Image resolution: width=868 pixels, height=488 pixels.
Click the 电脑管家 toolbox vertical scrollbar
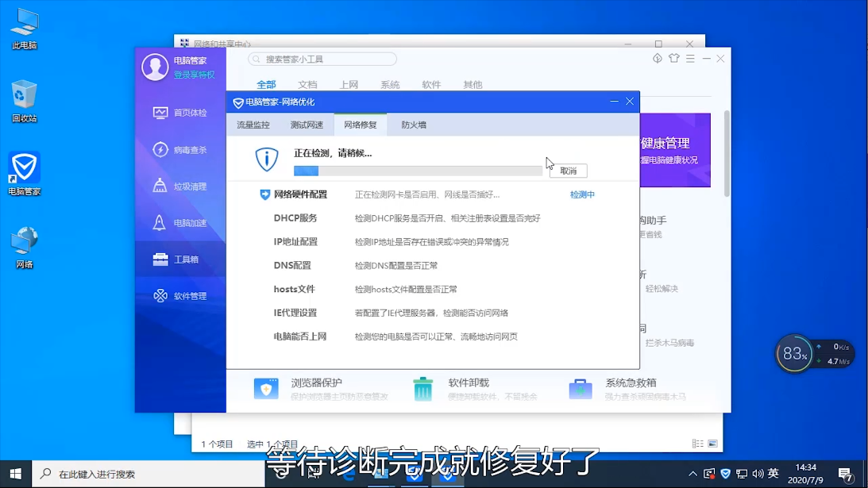point(727,154)
